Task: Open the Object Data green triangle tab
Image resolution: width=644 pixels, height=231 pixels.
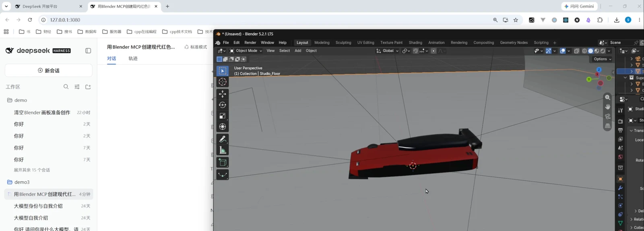Action: pyautogui.click(x=620, y=223)
